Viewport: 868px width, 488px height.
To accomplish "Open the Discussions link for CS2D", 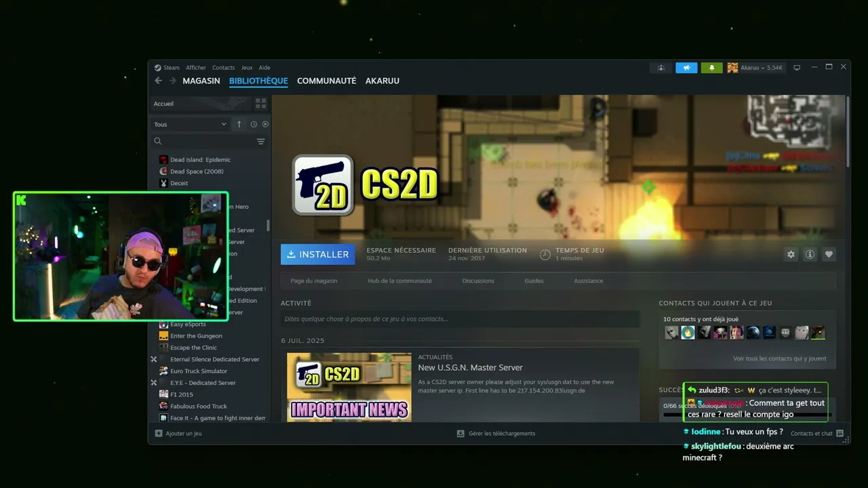I will tap(478, 281).
